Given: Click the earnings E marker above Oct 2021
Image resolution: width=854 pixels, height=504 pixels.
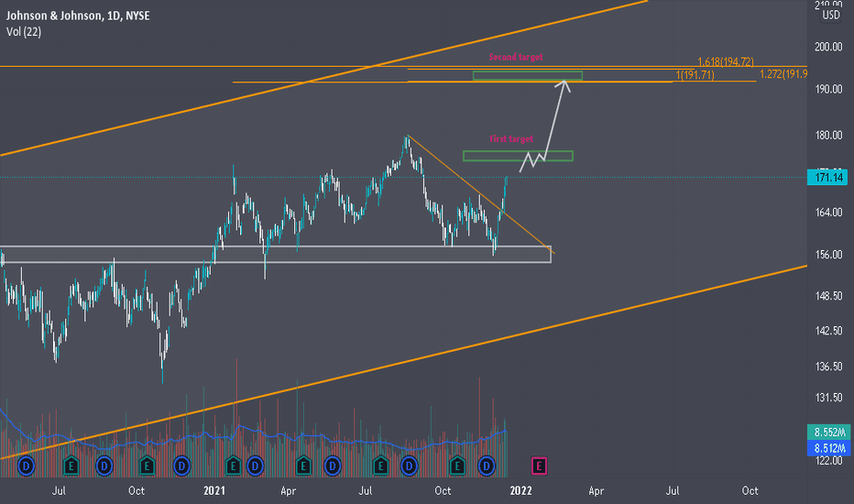Looking at the screenshot, I should [x=457, y=466].
